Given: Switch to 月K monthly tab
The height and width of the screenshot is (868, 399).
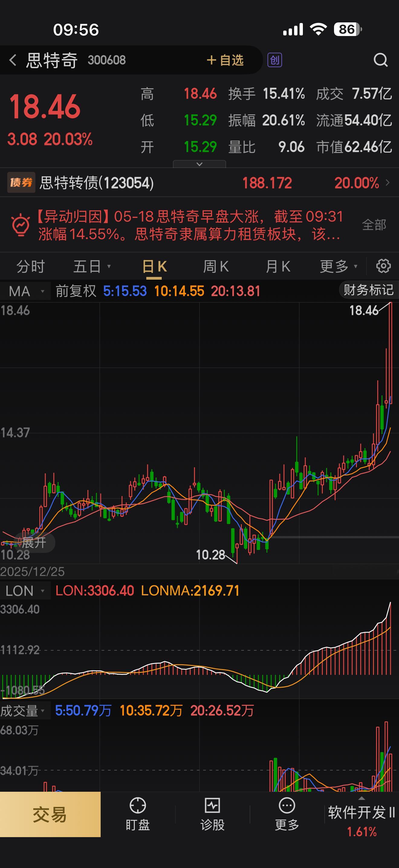Looking at the screenshot, I should point(278,267).
